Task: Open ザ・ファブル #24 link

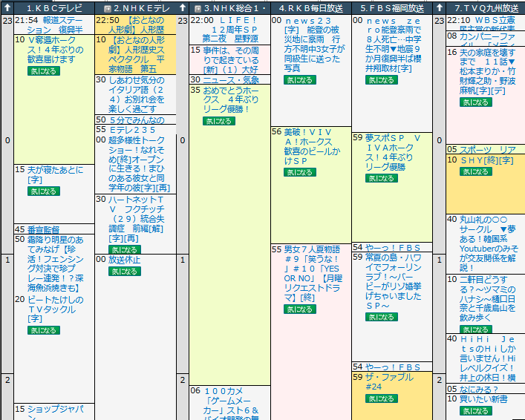Action: pyautogui.click(x=389, y=382)
